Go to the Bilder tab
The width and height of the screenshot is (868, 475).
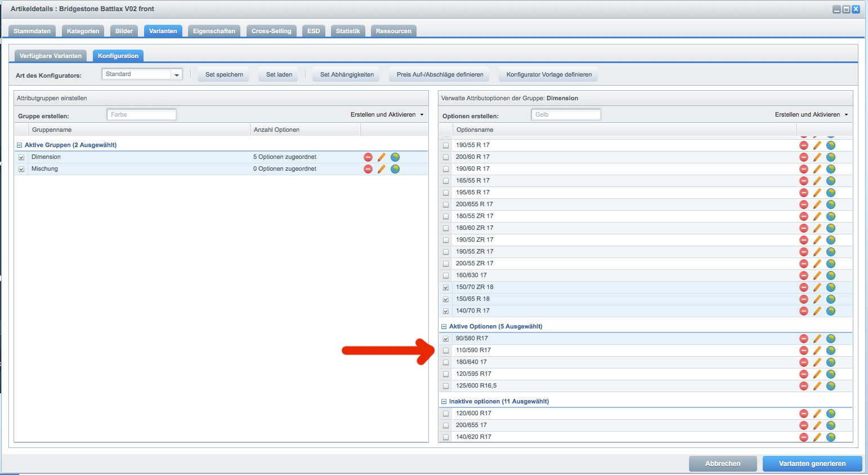point(124,31)
